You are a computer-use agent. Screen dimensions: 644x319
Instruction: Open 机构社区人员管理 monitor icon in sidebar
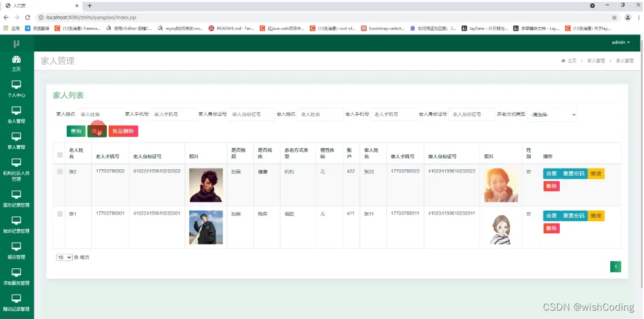tap(16, 162)
